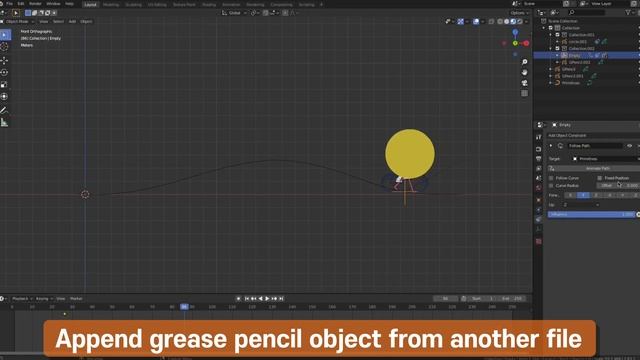Viewport: 640px width, 360px height.
Task: Switch perspective/orthographic grid icon
Action: pyautogui.click(x=524, y=93)
